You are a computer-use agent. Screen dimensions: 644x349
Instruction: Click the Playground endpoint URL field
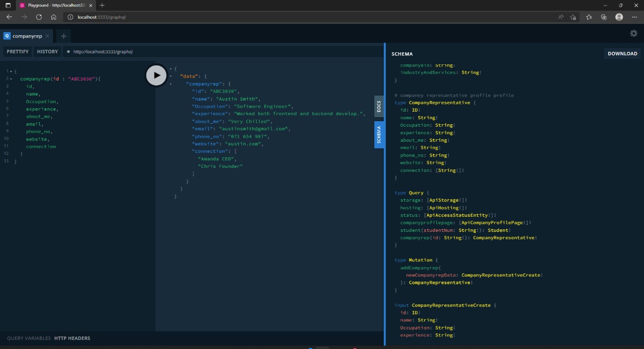tap(223, 51)
